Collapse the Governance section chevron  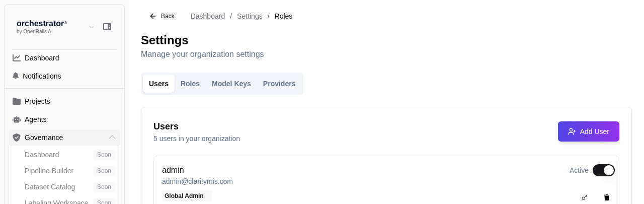[112, 138]
